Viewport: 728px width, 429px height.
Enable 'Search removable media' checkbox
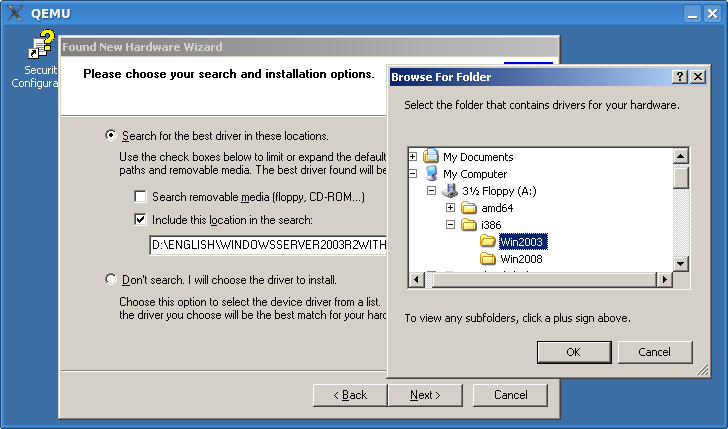click(x=140, y=196)
